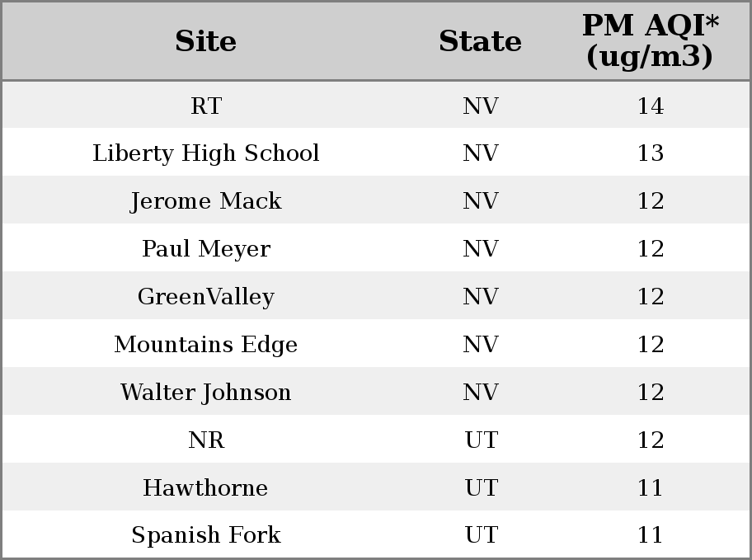Select the Spanish Fork site cell
This screenshot has width=752, height=560.
click(x=206, y=535)
